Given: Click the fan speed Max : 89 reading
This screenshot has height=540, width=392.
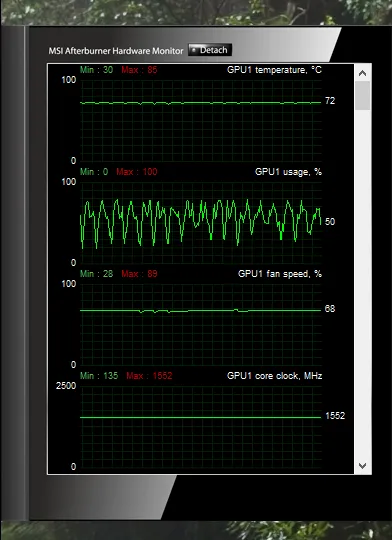Looking at the screenshot, I should tap(139, 274).
